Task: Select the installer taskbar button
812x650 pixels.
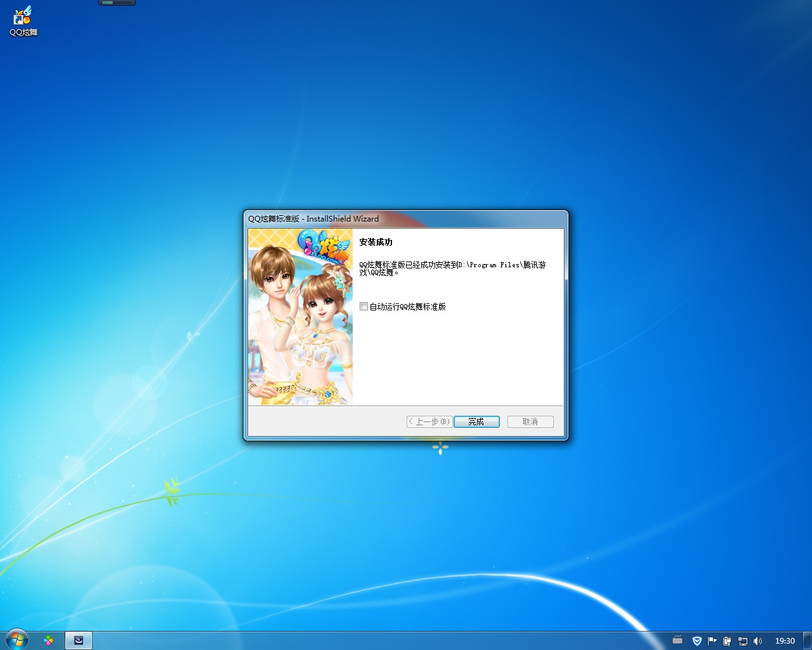Action: tap(79, 640)
